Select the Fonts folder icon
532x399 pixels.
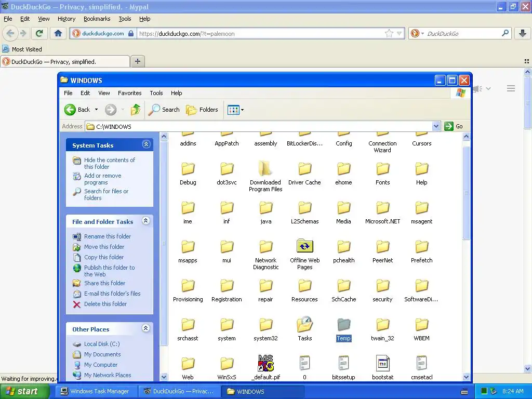pos(383,169)
